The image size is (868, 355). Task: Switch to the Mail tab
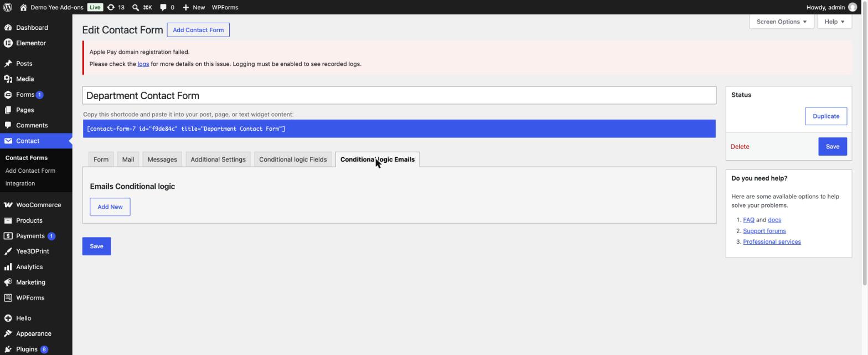[x=128, y=160]
